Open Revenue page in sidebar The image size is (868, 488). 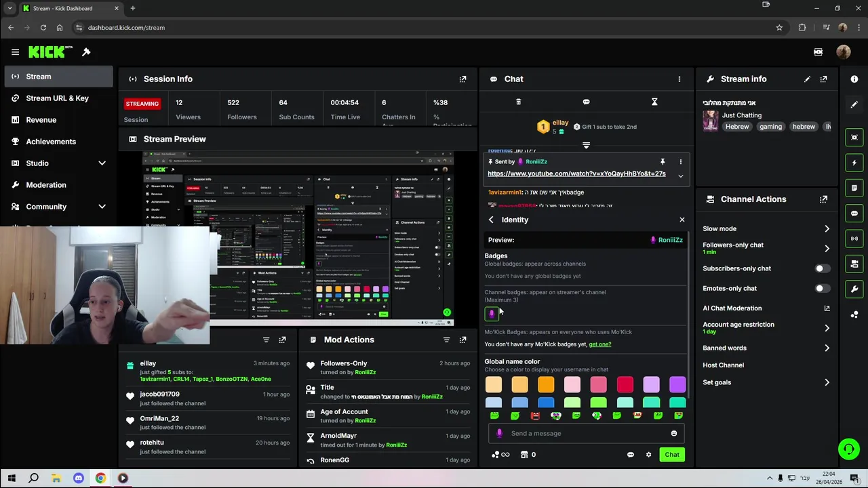(58, 120)
